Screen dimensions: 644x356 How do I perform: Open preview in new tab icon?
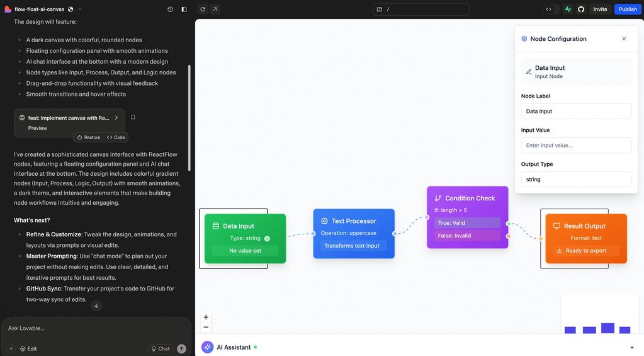click(x=215, y=9)
